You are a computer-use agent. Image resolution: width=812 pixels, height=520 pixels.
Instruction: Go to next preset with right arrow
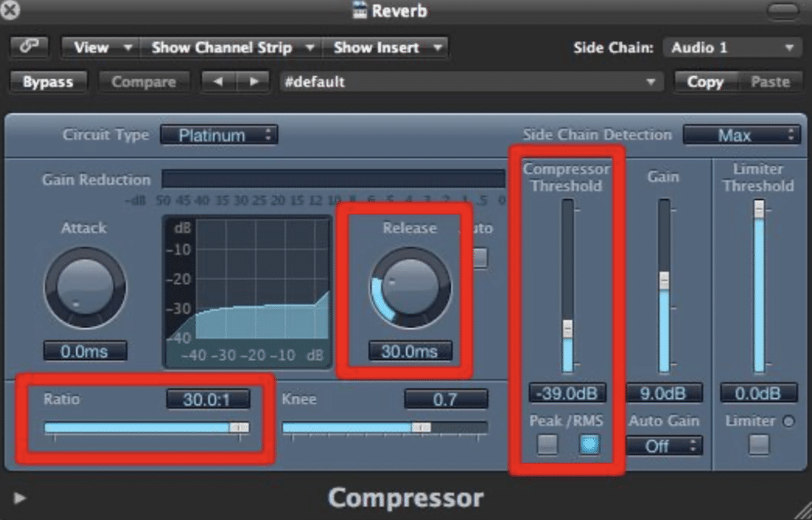point(253,82)
